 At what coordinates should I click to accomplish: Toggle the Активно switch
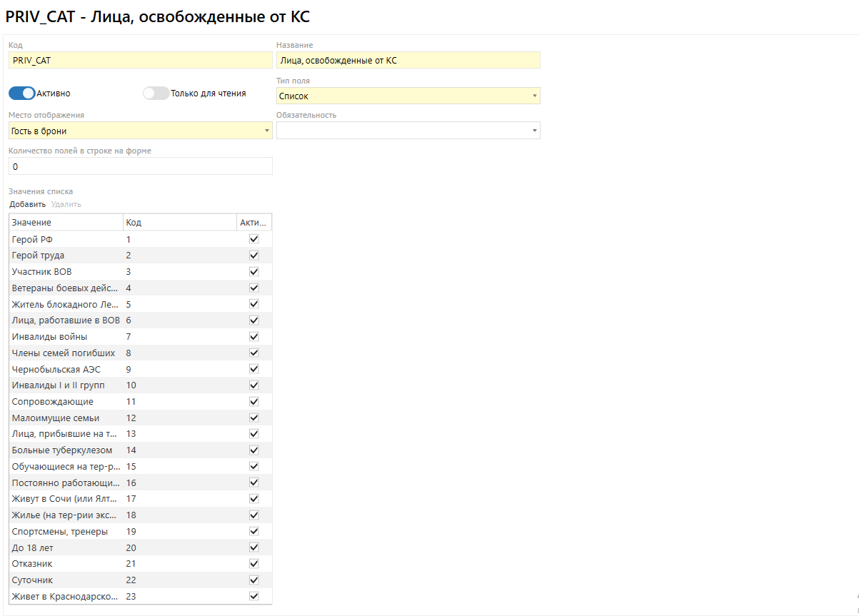coord(22,94)
